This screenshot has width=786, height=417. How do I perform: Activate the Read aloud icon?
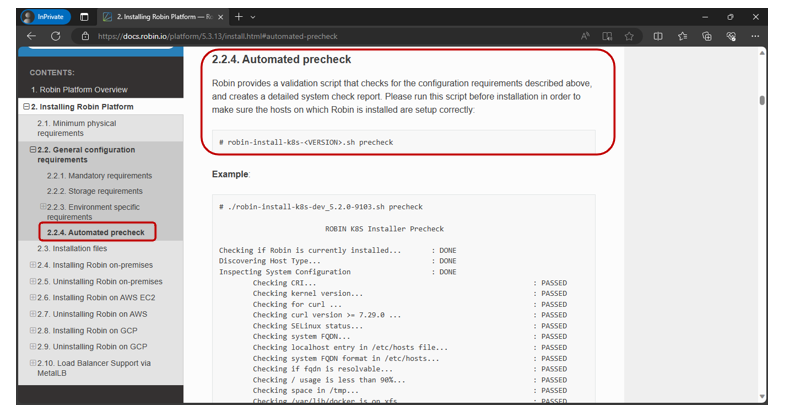point(585,36)
